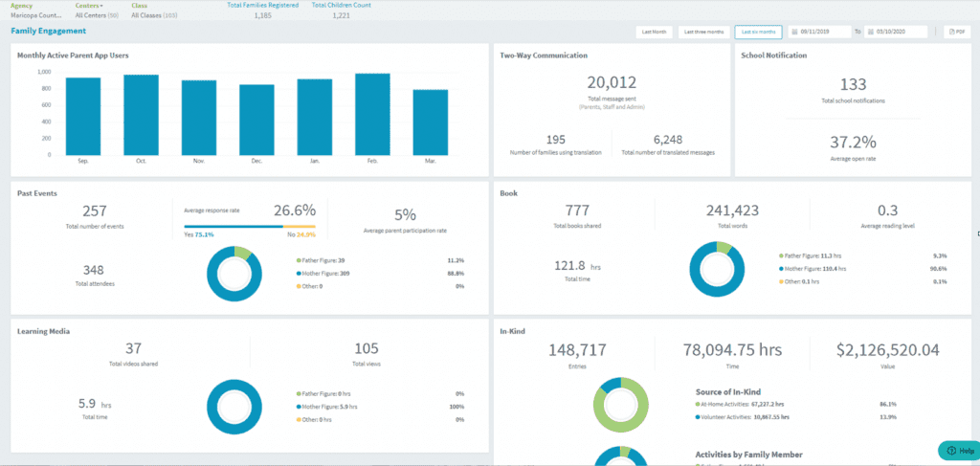Image resolution: width=980 pixels, height=466 pixels.
Task: Open the start date calendar icon
Action: click(x=794, y=32)
